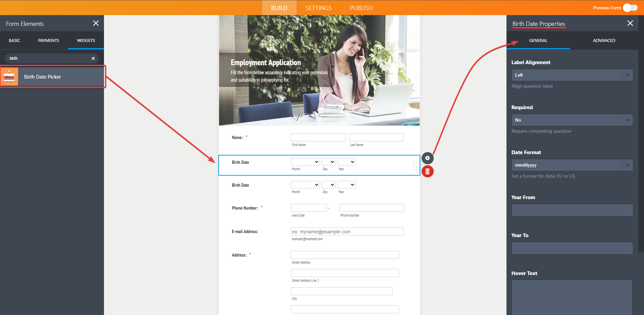Delete the field with the red trash icon
Viewport: 644px width, 315px height.
click(x=427, y=172)
